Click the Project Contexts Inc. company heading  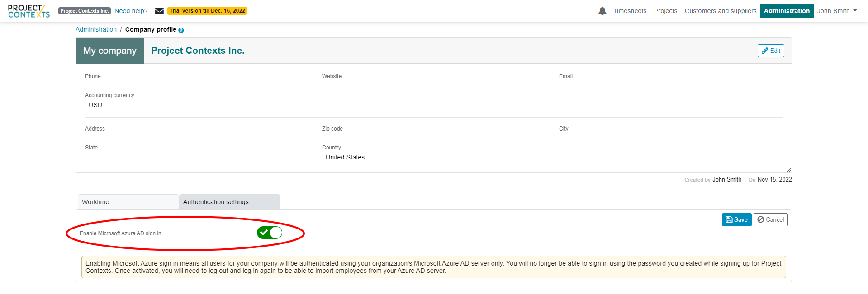[198, 51]
